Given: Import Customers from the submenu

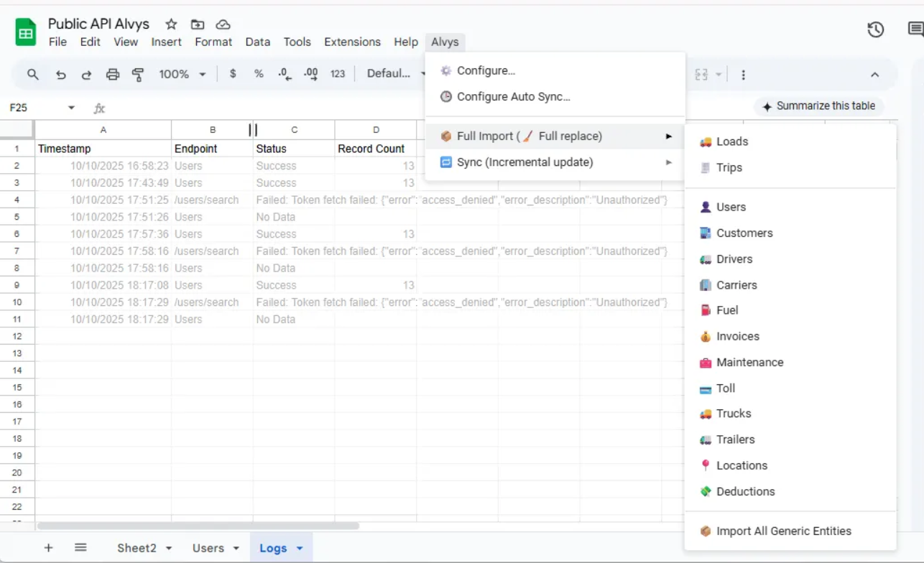Looking at the screenshot, I should (790, 233).
